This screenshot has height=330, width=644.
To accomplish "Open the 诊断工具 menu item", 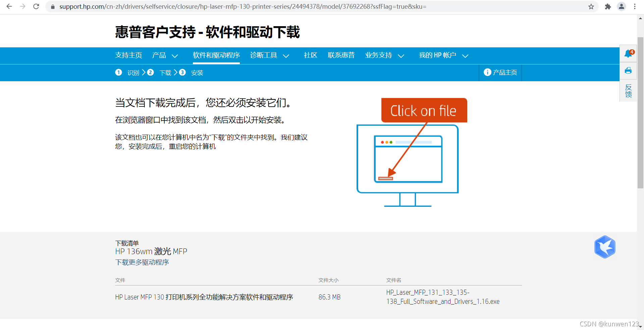I will pyautogui.click(x=264, y=55).
